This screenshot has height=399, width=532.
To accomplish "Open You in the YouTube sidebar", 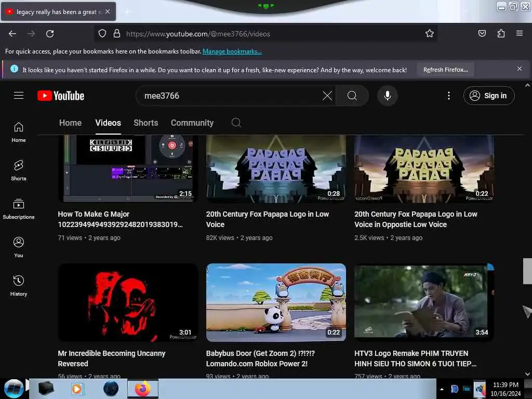I will (19, 247).
